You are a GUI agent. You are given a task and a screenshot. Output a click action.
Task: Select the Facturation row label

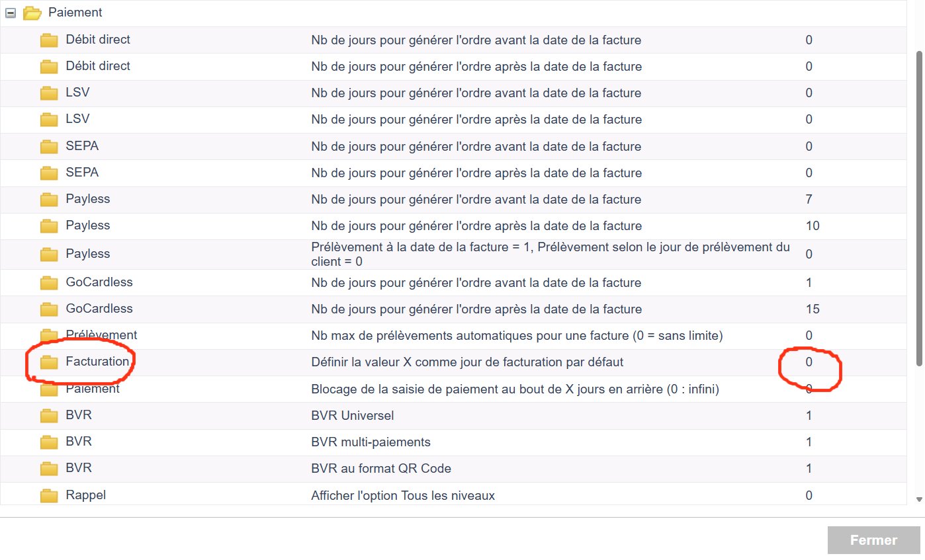pos(97,362)
